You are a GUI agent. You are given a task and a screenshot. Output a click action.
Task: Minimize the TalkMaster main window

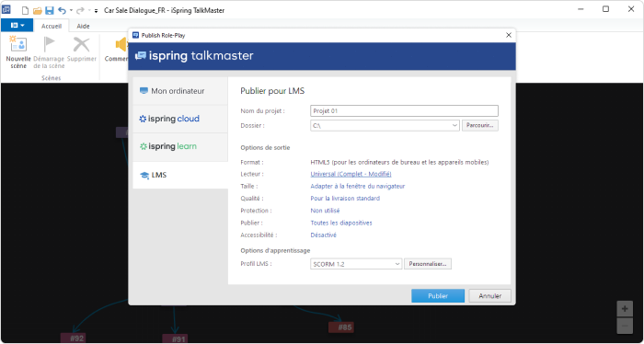click(x=580, y=9)
